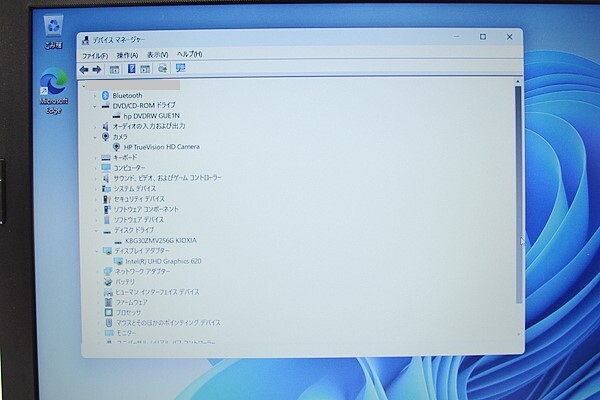Collapse the DVD/CD-ROM ドライブ category
600x400 pixels.
[95, 106]
